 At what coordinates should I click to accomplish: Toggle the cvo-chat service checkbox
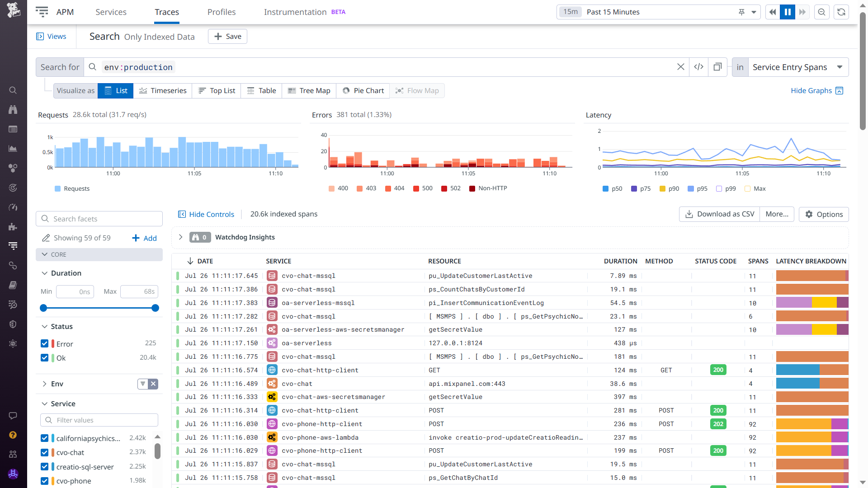coord(44,452)
